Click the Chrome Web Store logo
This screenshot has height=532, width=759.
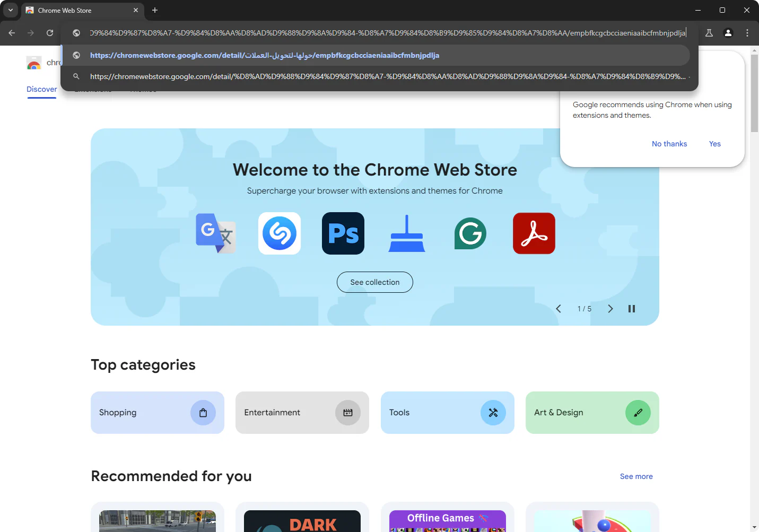click(34, 63)
